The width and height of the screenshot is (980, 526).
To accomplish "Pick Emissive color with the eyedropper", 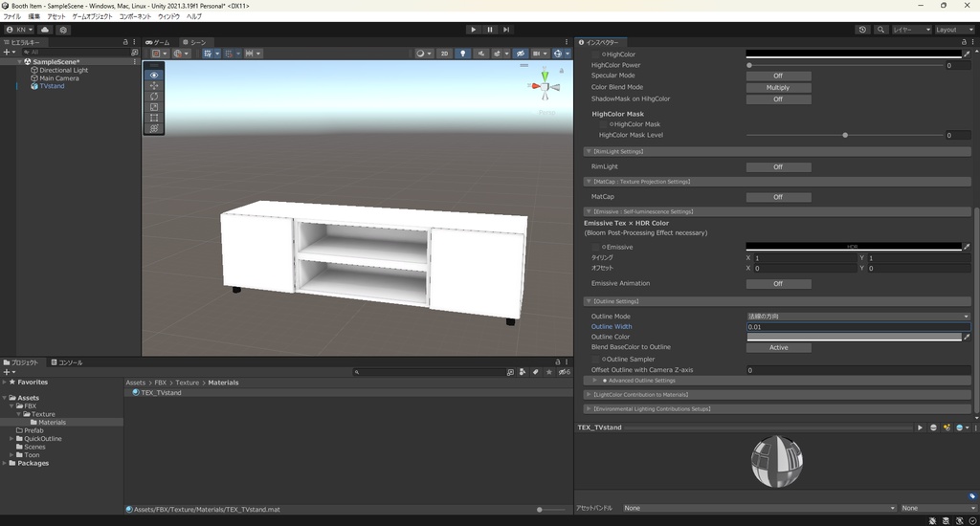I will (967, 247).
